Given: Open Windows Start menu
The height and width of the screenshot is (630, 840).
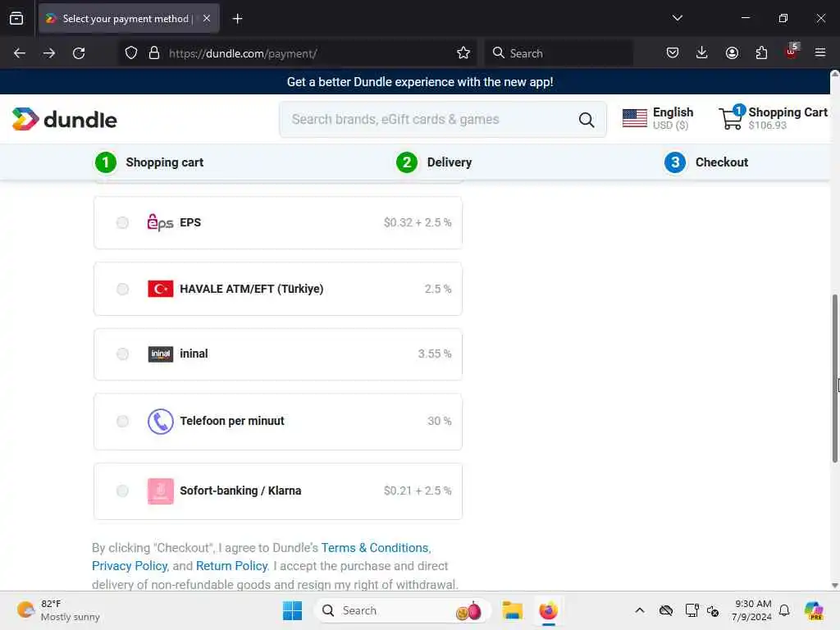Looking at the screenshot, I should [x=293, y=610].
